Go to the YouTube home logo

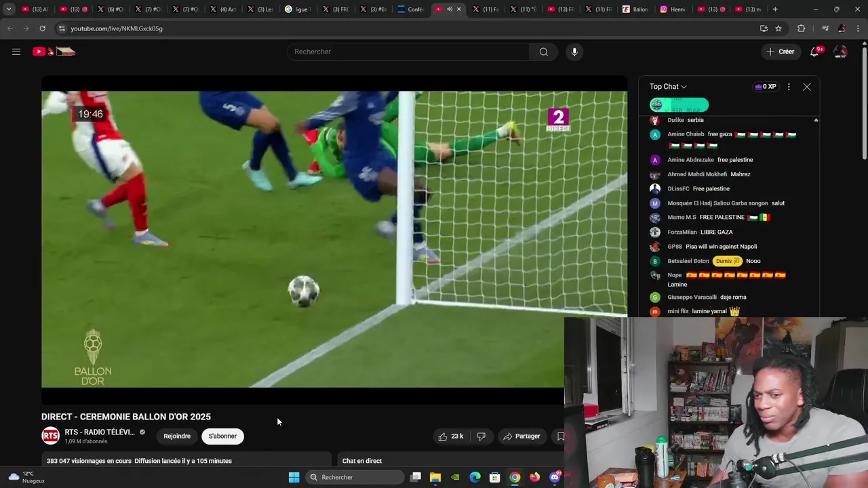(x=54, y=52)
